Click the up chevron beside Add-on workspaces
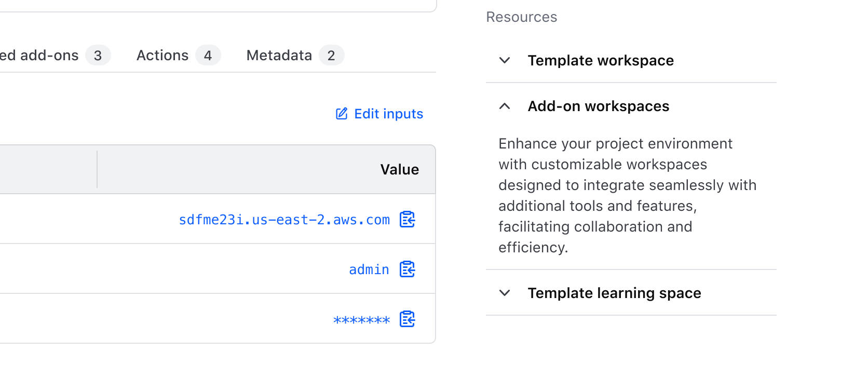This screenshot has height=378, width=868. tap(505, 106)
